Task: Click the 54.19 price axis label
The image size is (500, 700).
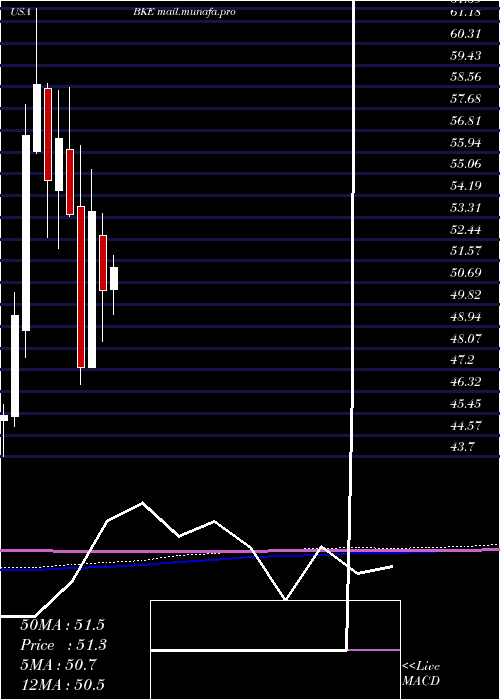Action: coord(466,186)
